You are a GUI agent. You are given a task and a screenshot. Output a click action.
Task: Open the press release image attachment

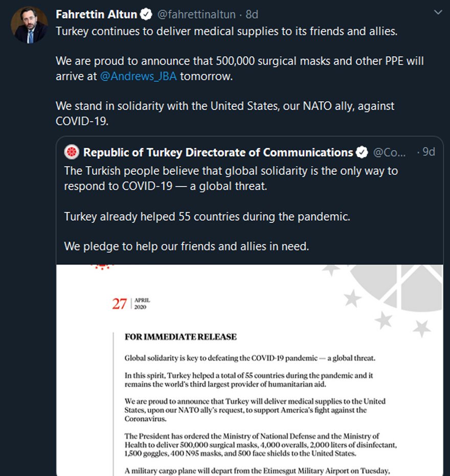pos(250,370)
